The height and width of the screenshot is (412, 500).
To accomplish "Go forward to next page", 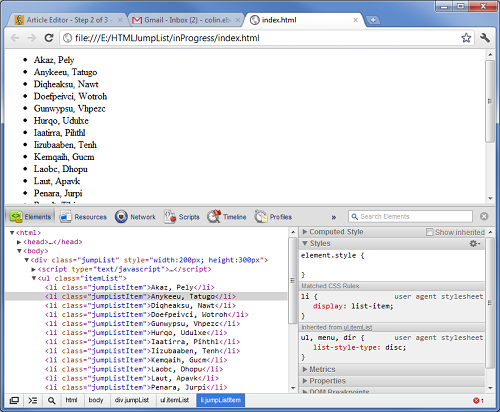I will (x=32, y=38).
